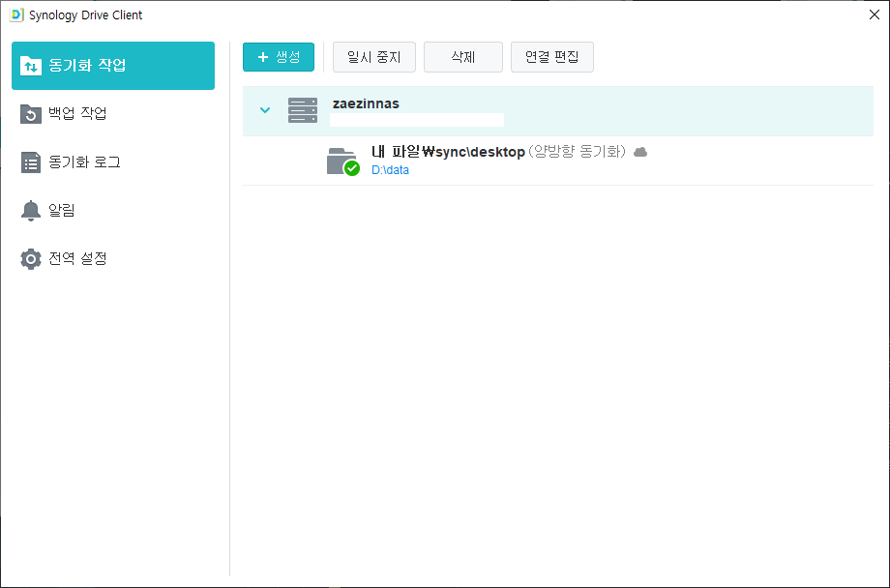Click the notifications bell icon

[31, 211]
